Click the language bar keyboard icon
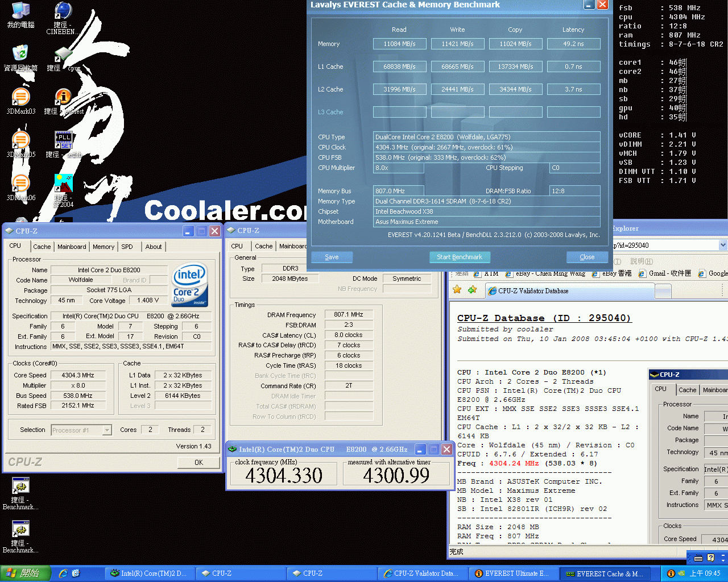 click(698, 558)
